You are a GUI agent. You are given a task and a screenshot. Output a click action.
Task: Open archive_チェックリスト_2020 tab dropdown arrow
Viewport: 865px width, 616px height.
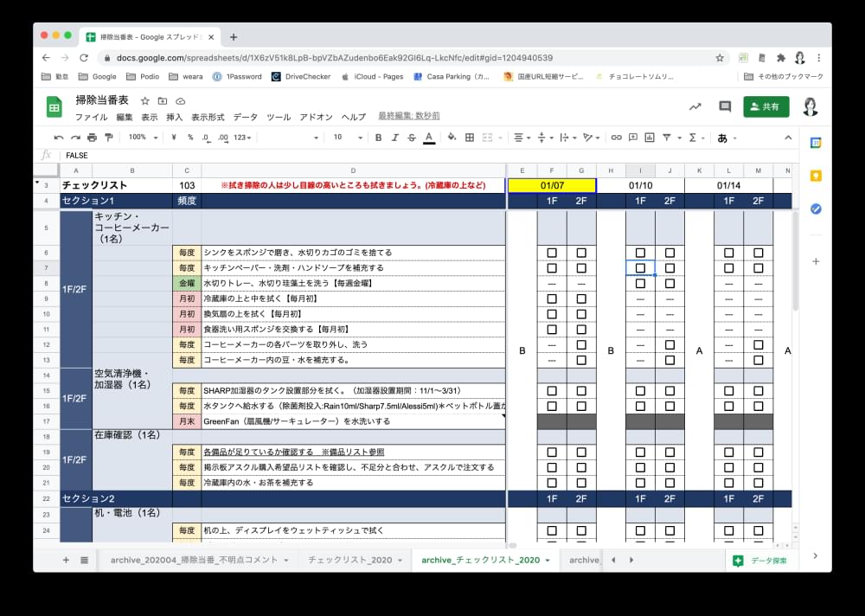(x=548, y=561)
